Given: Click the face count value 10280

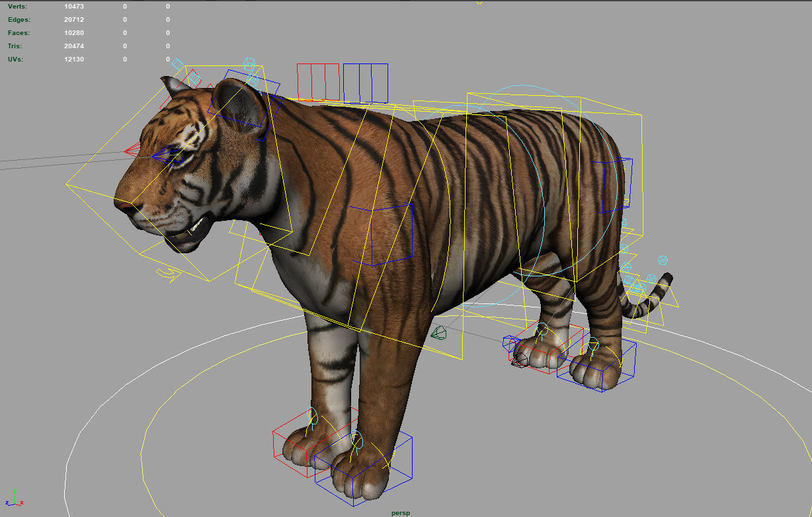Looking at the screenshot, I should click(75, 32).
